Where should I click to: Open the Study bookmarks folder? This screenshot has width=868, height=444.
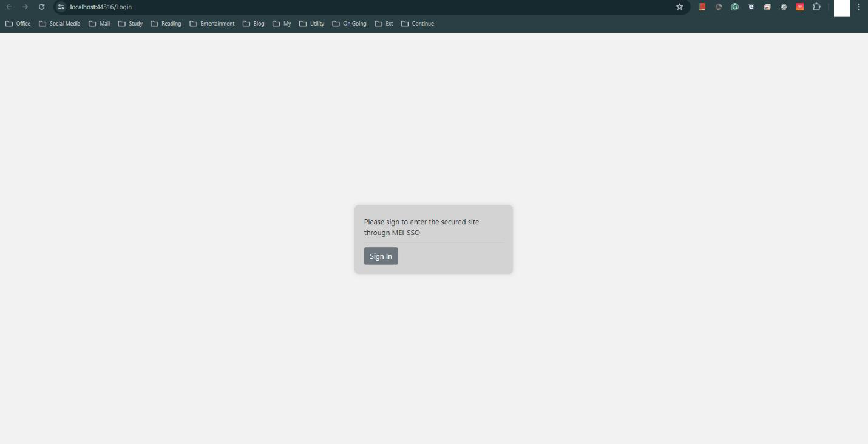click(131, 24)
